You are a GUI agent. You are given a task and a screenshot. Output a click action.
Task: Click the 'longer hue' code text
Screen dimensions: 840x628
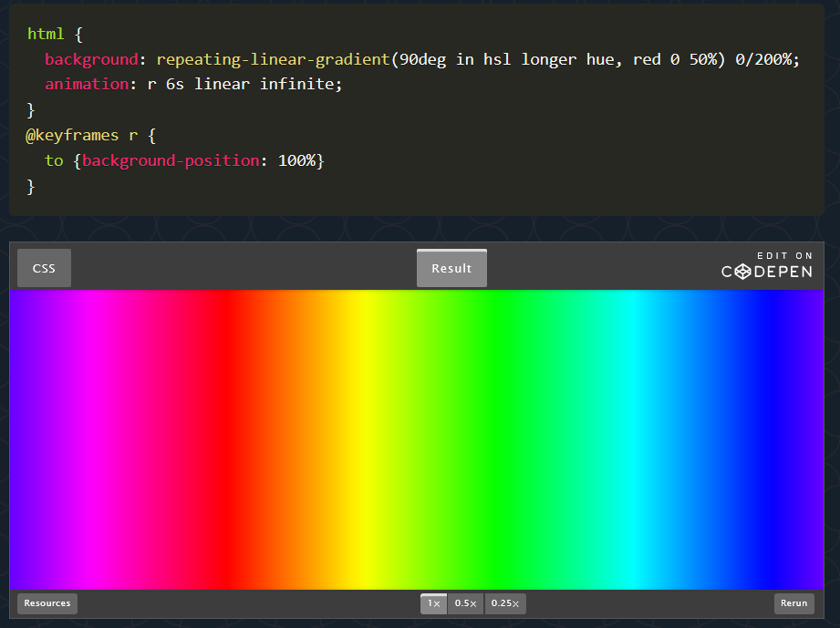pyautogui.click(x=570, y=59)
